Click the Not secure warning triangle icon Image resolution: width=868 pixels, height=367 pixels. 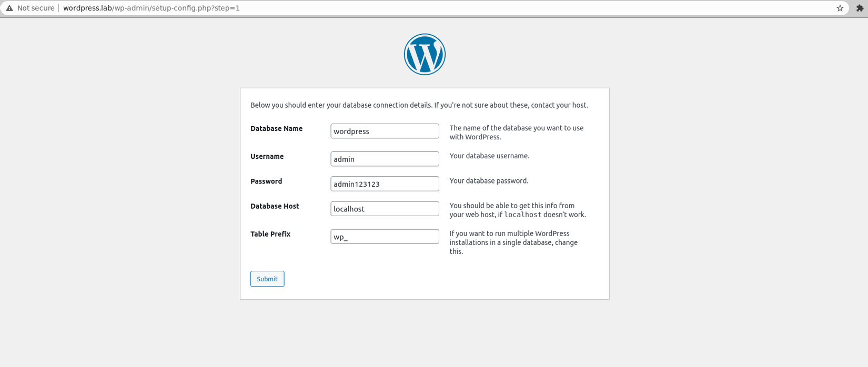9,8
